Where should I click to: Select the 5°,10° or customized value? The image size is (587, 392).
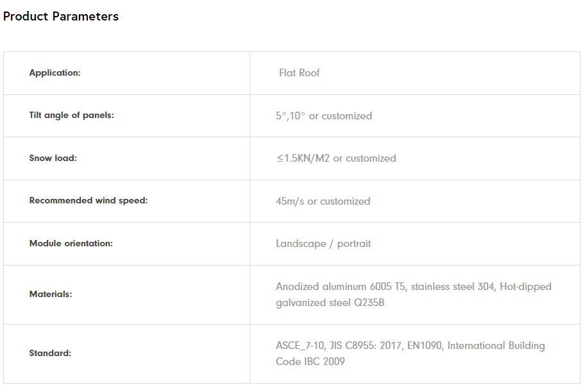pos(323,116)
